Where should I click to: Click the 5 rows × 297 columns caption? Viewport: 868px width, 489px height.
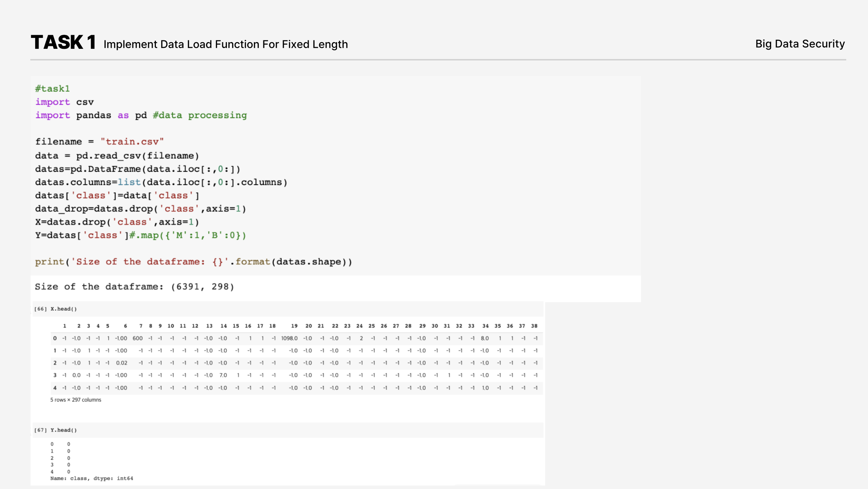[x=75, y=400]
